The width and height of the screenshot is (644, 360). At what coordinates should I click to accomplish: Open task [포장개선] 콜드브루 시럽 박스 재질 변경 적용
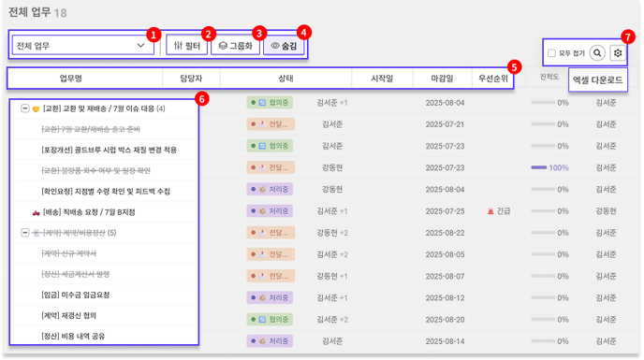pos(109,150)
